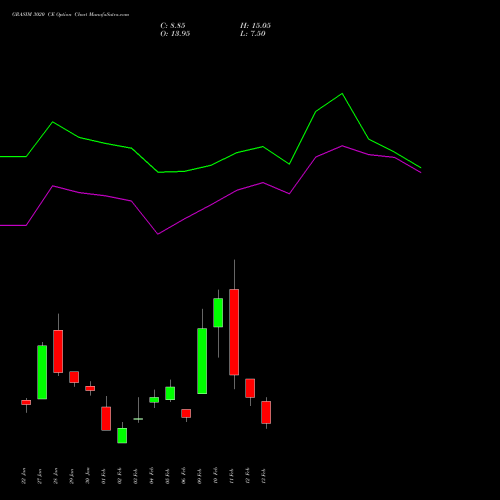Click the tall green candlestick for 09 Feb
Screen dimensions: 500x500
point(202,361)
